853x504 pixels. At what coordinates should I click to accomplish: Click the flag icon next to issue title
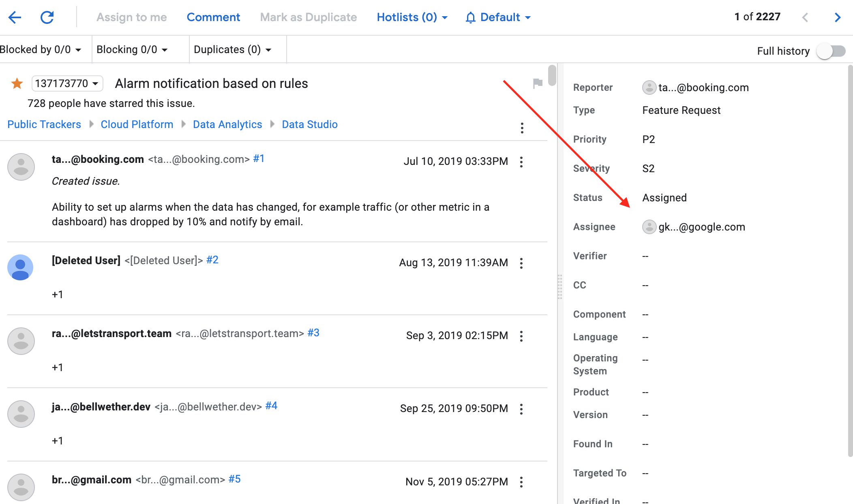click(x=538, y=83)
